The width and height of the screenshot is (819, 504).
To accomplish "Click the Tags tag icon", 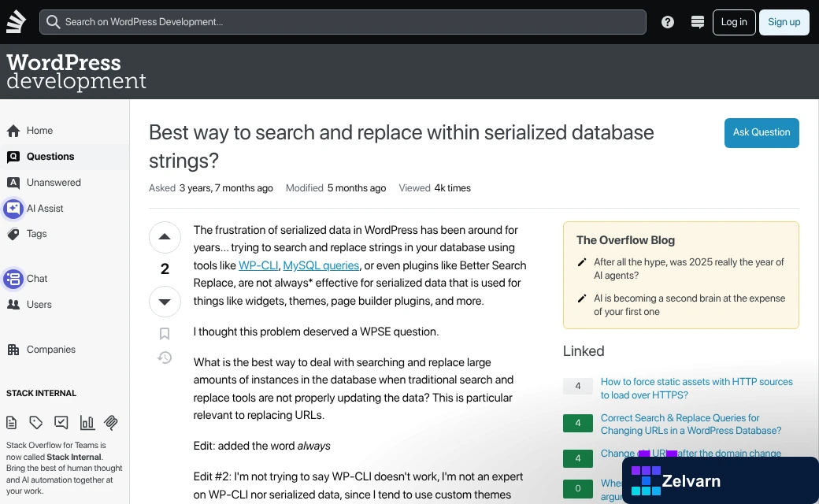I will tap(13, 234).
